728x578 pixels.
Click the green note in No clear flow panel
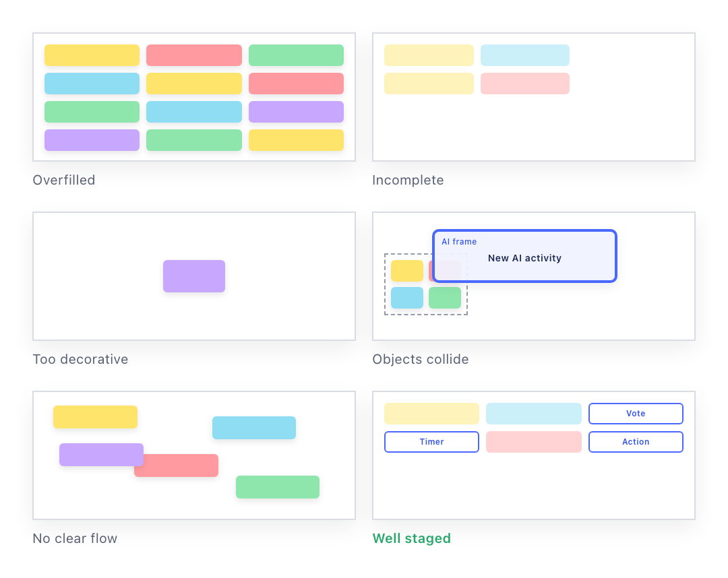(278, 487)
